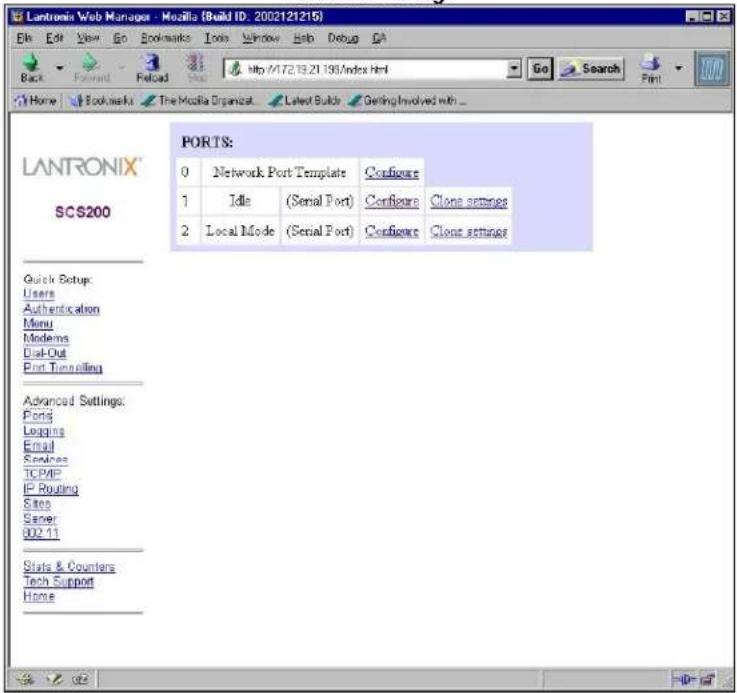
Task: Open the Print options dropdown arrow
Action: (678, 68)
